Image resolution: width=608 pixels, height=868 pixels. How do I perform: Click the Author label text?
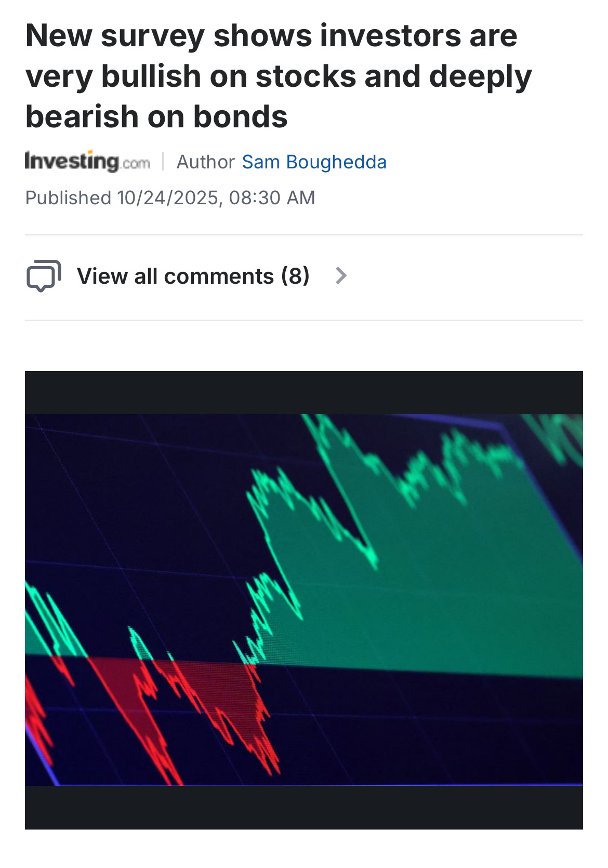tap(206, 162)
